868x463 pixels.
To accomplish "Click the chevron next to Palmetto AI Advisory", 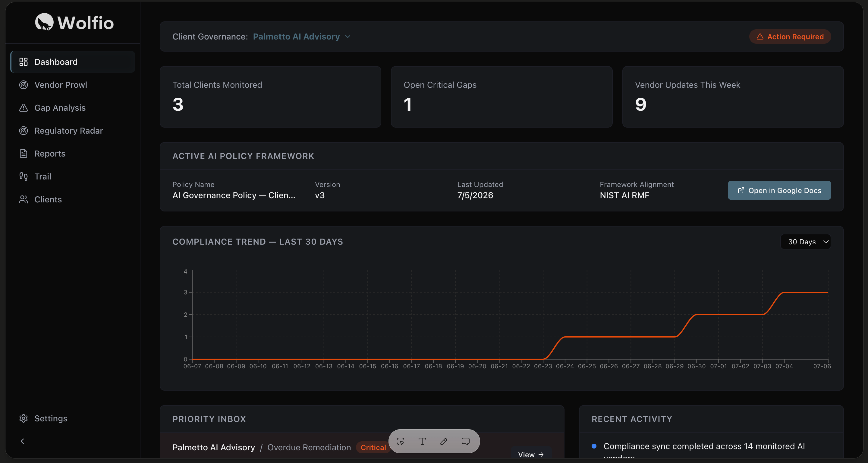I will tap(348, 36).
